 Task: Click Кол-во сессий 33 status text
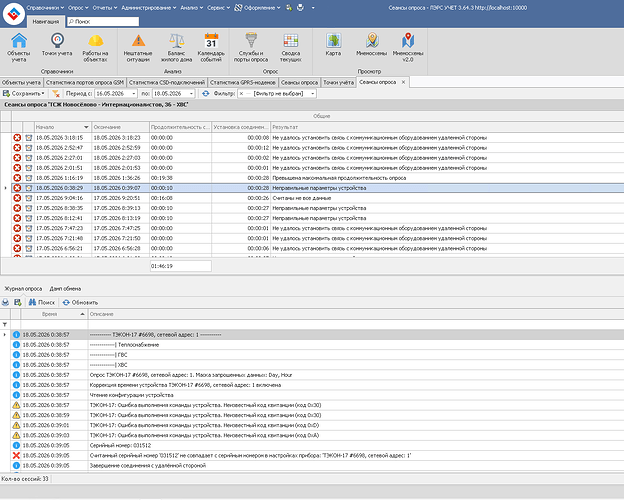[25, 479]
